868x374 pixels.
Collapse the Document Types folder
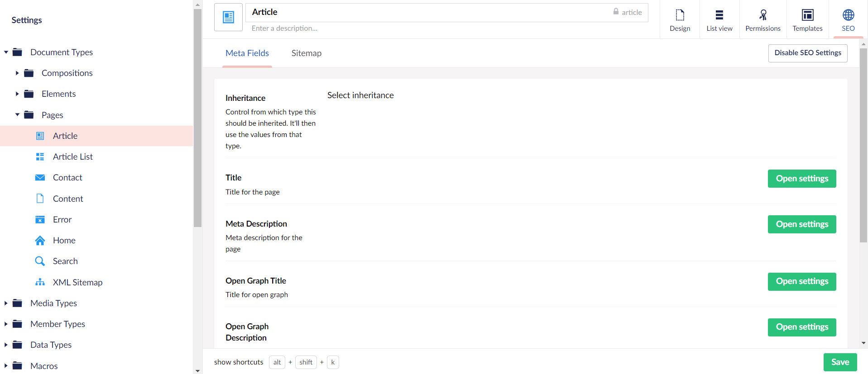click(6, 52)
